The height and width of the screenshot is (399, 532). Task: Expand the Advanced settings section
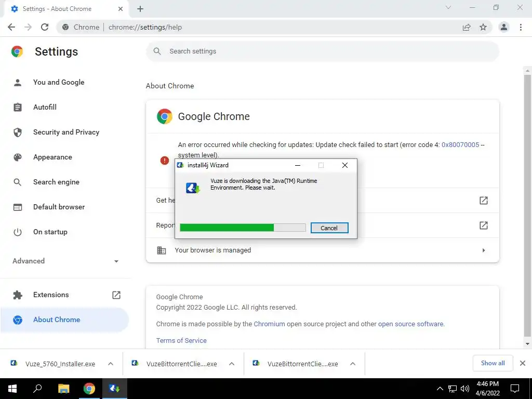65,261
